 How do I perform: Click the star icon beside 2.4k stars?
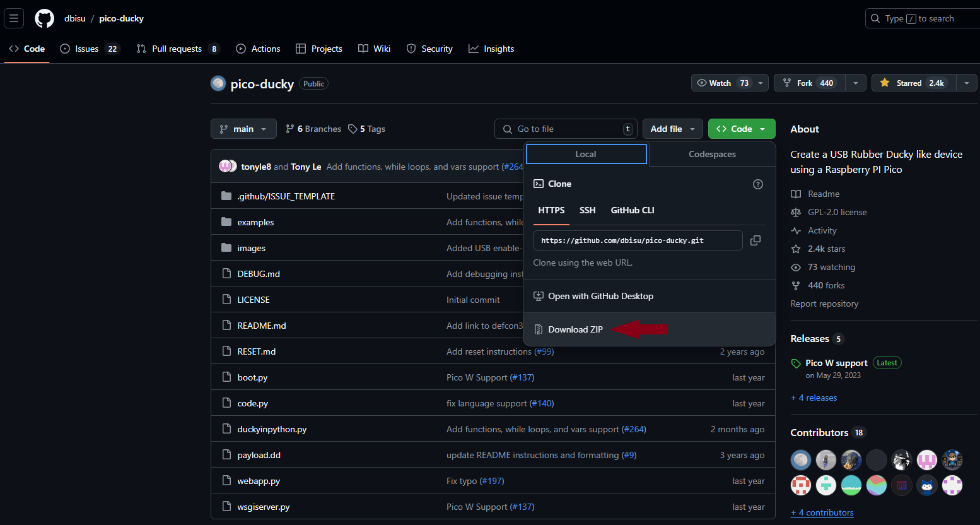point(796,249)
